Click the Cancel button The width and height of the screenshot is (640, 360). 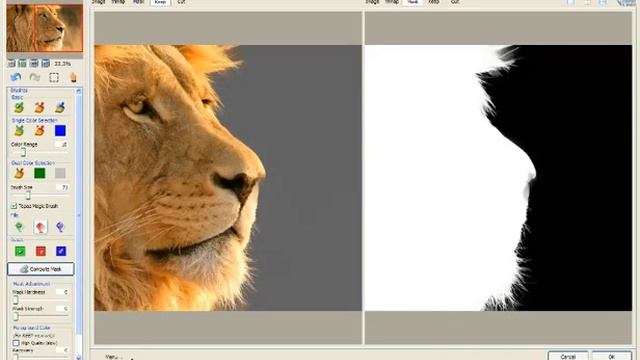click(568, 356)
